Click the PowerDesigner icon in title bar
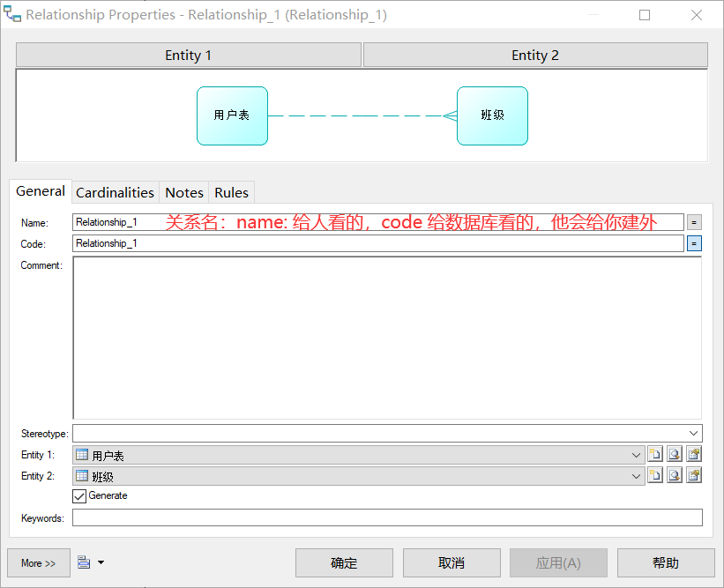The width and height of the screenshot is (724, 588). click(x=12, y=14)
